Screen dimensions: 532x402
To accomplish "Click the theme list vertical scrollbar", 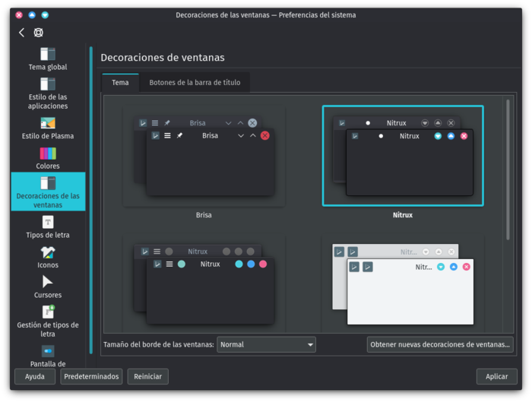I will click(508, 167).
